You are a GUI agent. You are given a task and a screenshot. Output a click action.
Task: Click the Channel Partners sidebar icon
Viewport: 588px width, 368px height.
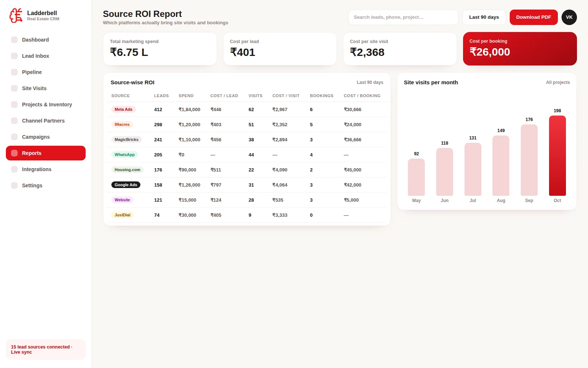pos(14,121)
